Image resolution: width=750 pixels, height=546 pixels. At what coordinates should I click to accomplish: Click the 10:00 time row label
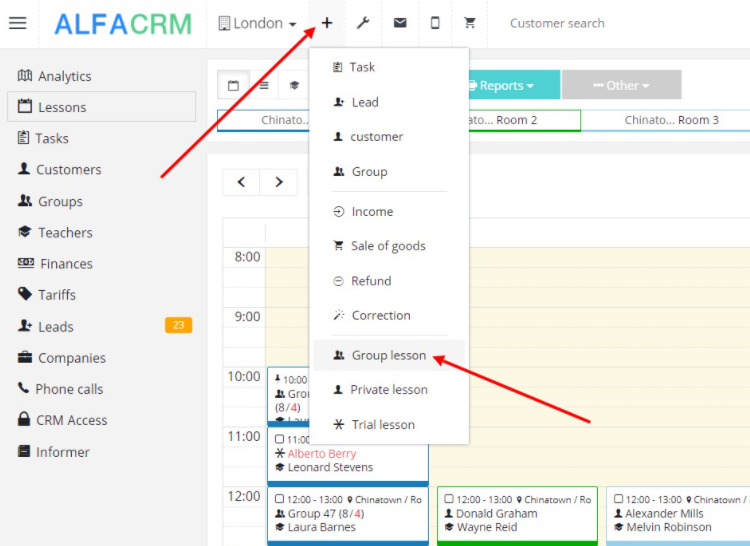[x=244, y=376]
